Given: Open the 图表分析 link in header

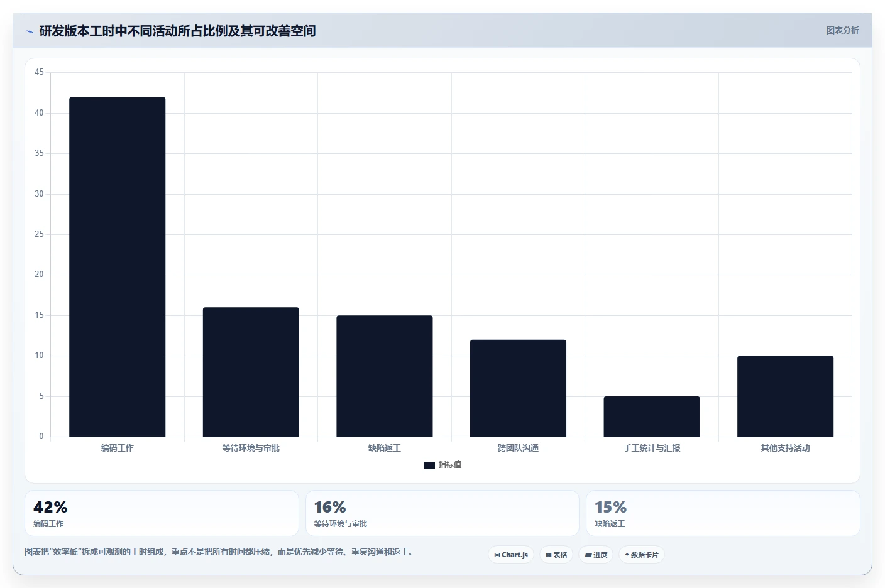Looking at the screenshot, I should 842,30.
